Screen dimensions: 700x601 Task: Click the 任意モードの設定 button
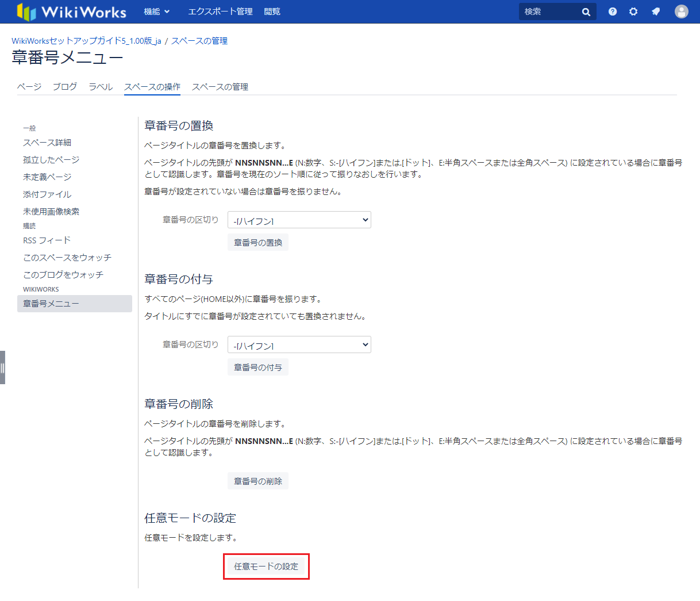266,566
